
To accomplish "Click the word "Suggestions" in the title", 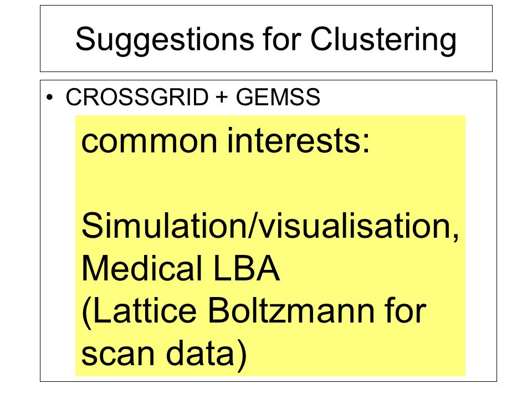I will (x=165, y=40).
